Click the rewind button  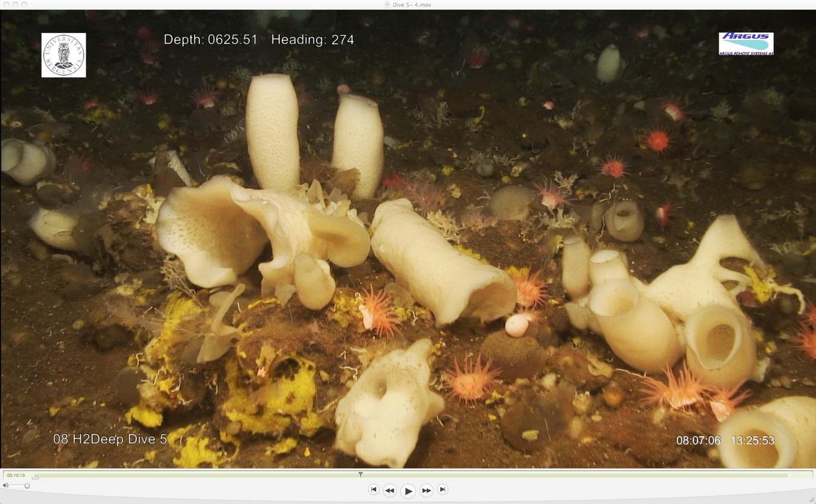(x=389, y=490)
